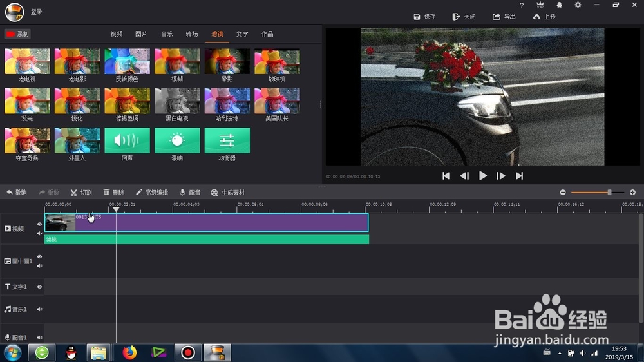Mute the 音乐1 track
Screen dimensions: 644x362
[x=39, y=309]
